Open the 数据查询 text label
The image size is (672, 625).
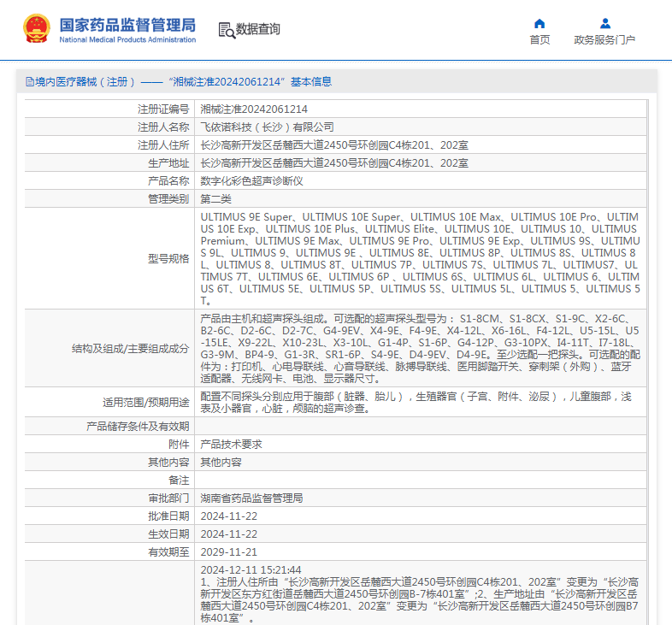pyautogui.click(x=258, y=29)
